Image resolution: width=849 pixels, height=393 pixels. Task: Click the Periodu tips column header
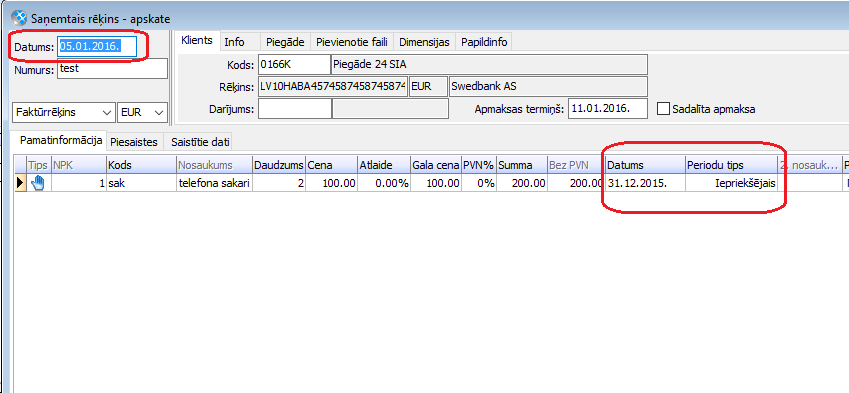732,165
